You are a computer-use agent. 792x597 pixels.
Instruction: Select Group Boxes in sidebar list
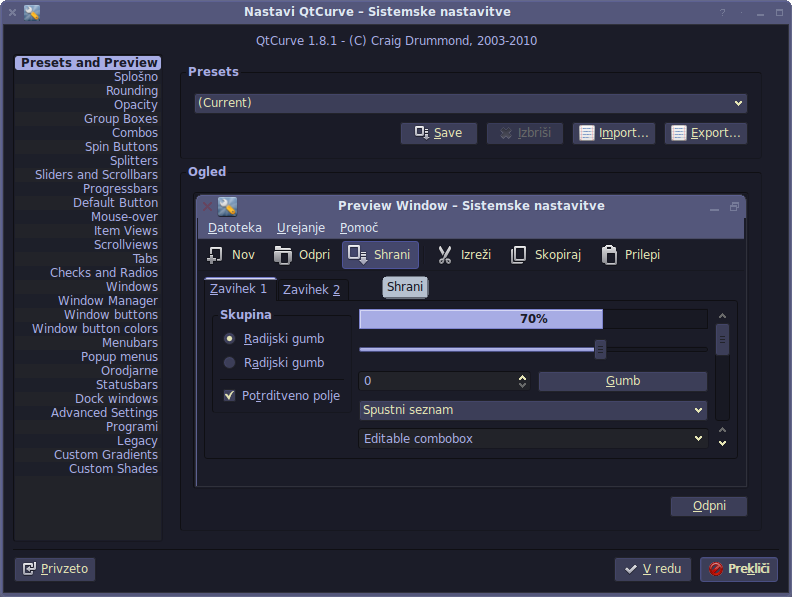pos(88,119)
